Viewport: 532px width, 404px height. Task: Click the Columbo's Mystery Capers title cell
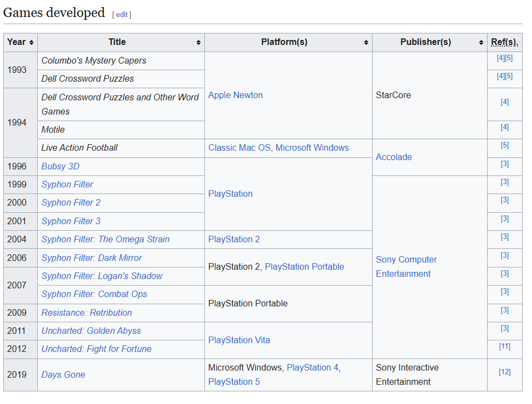[x=121, y=61]
